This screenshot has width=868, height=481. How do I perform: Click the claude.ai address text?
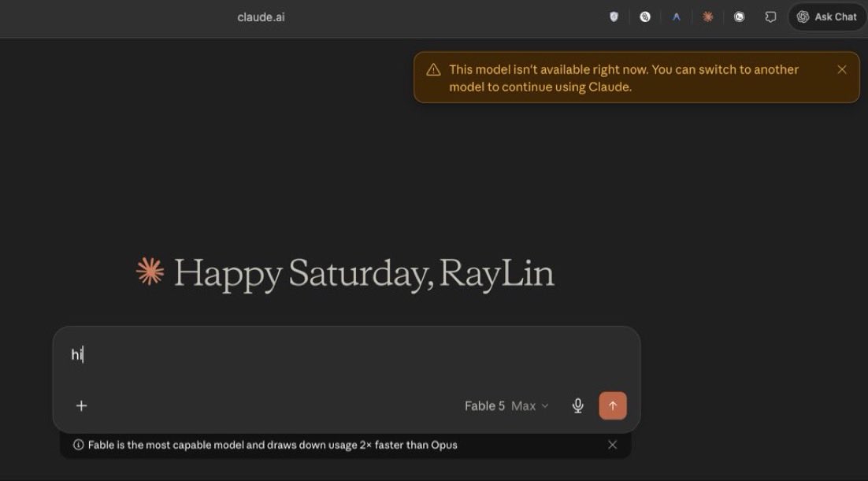pyautogui.click(x=261, y=17)
